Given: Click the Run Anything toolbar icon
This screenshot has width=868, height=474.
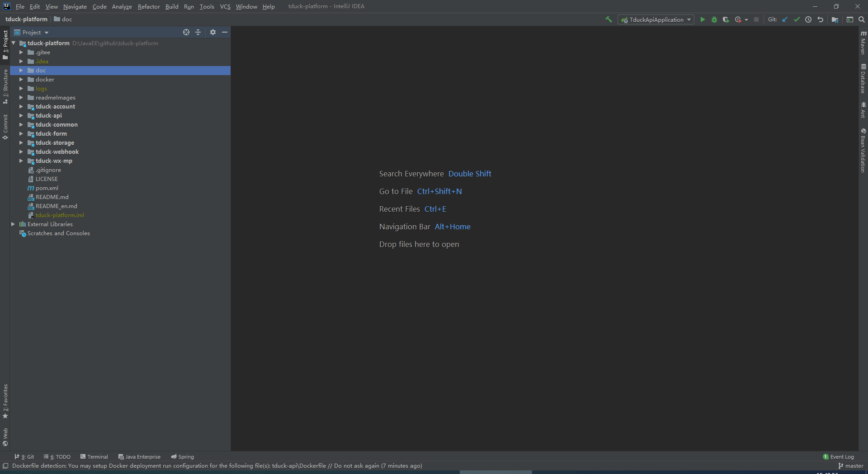Looking at the screenshot, I should (850, 19).
